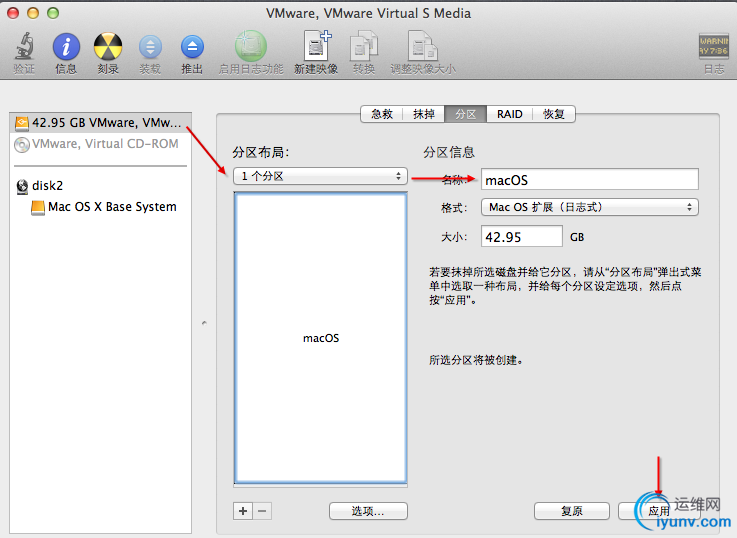Switch to the Restore (恢复) tab
Image resolution: width=737 pixels, height=538 pixels.
pyautogui.click(x=554, y=114)
